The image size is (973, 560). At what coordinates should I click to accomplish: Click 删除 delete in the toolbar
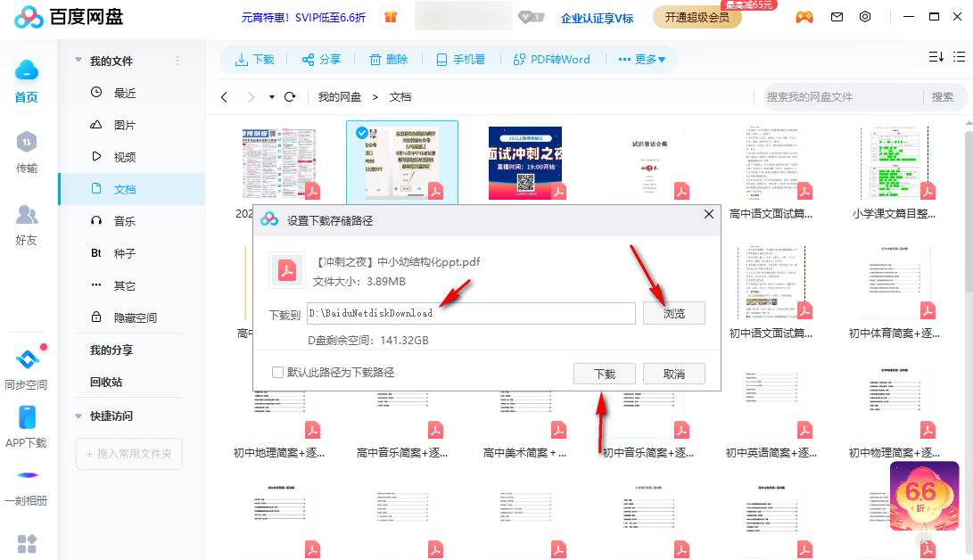tap(389, 60)
